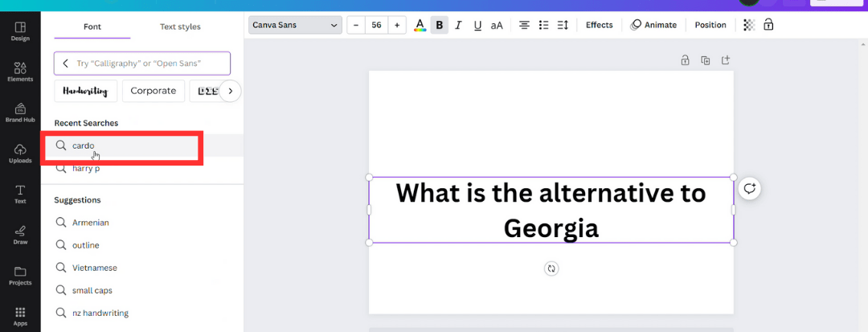This screenshot has width=868, height=332.
Task: Open the Uploads sidebar section
Action: tap(20, 153)
